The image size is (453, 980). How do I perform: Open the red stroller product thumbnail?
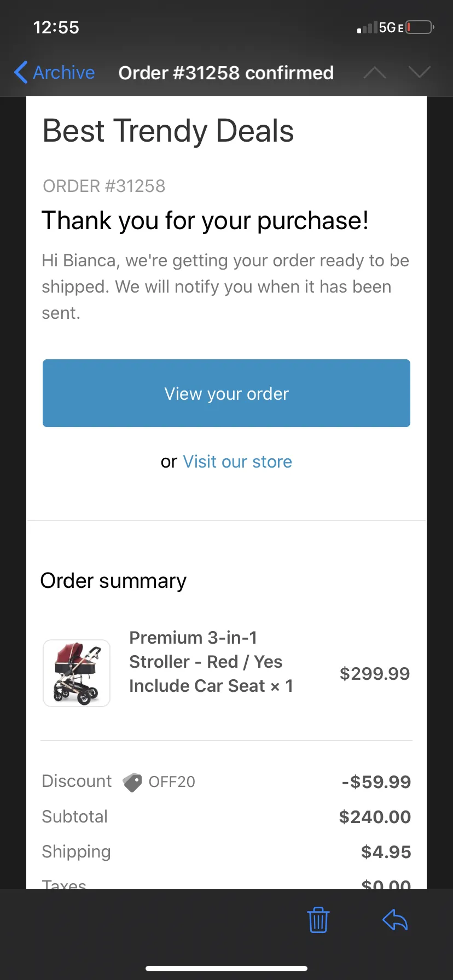click(77, 673)
